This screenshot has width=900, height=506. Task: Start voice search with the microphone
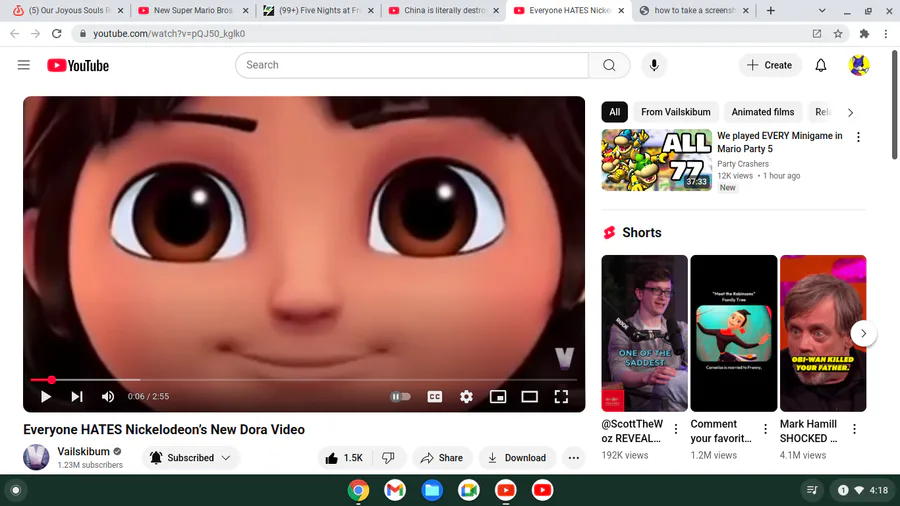tap(654, 65)
